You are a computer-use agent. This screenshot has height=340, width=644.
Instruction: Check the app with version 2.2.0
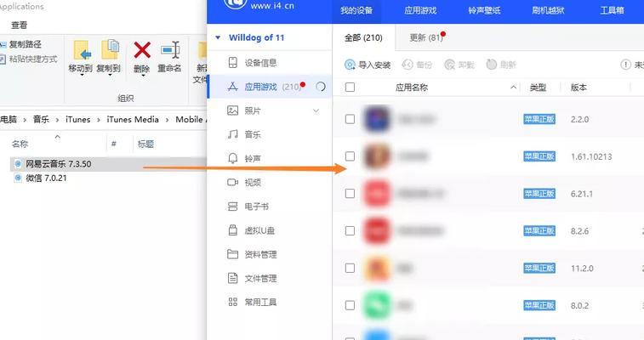(x=350, y=119)
